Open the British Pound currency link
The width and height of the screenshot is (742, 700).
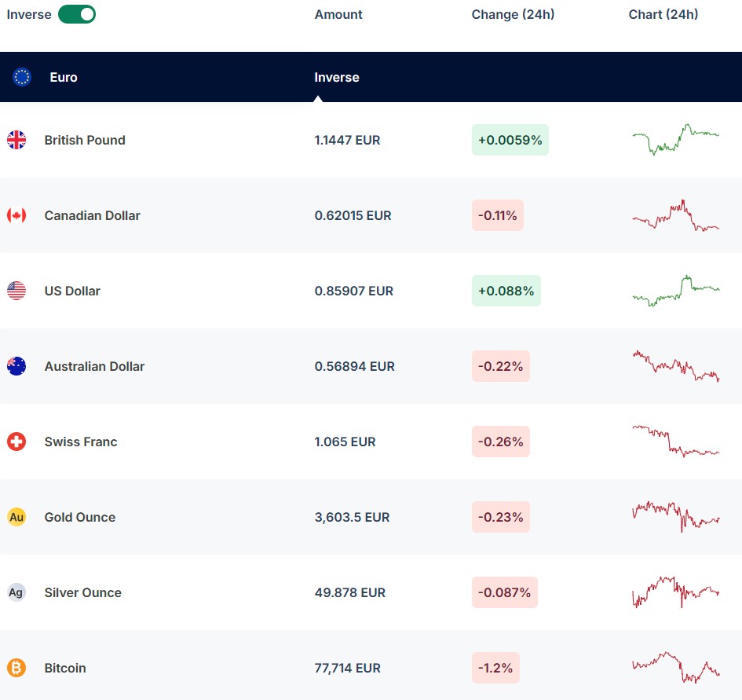(85, 140)
